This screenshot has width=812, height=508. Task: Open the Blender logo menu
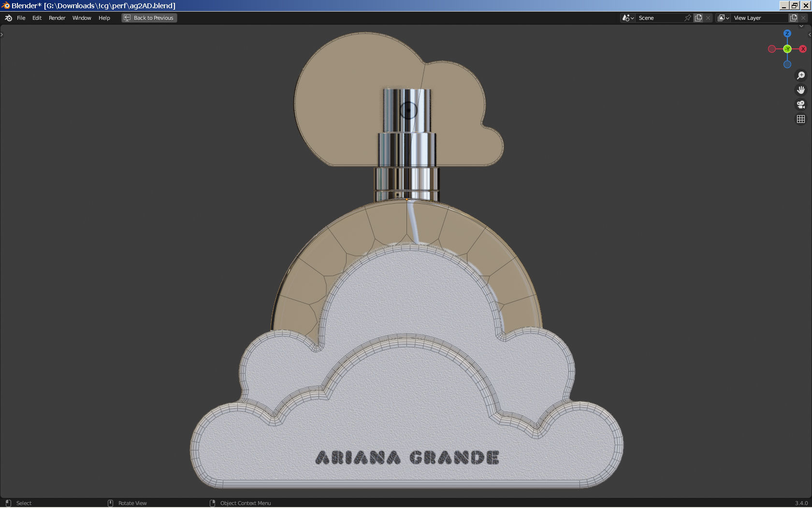(8, 18)
